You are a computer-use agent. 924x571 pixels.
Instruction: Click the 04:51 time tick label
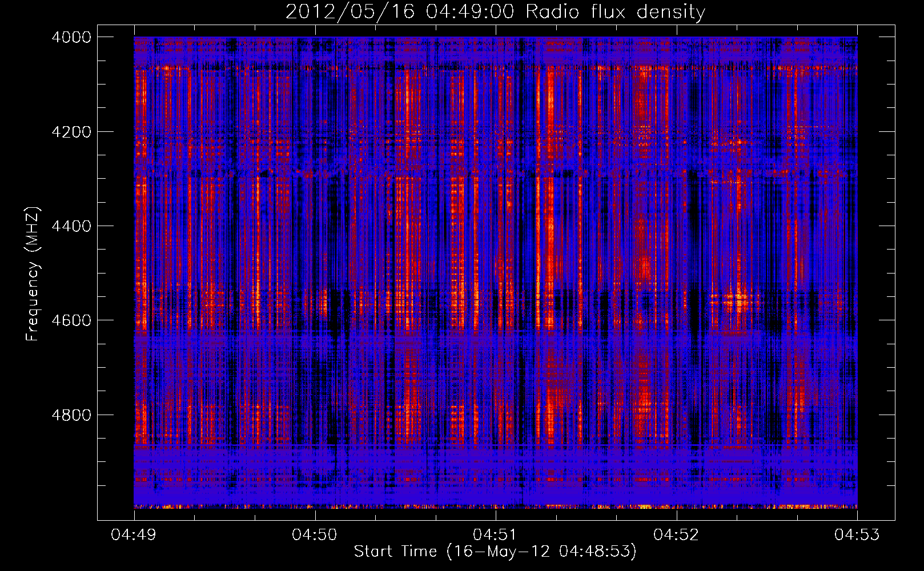point(496,535)
